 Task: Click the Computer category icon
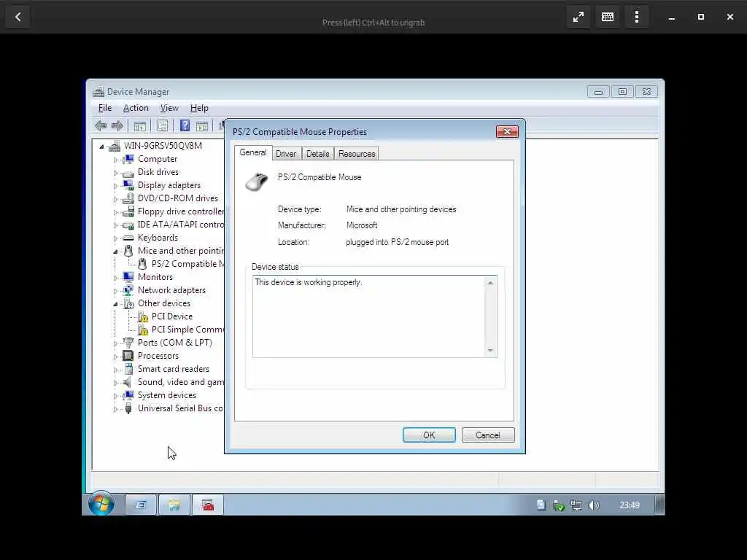tap(128, 159)
